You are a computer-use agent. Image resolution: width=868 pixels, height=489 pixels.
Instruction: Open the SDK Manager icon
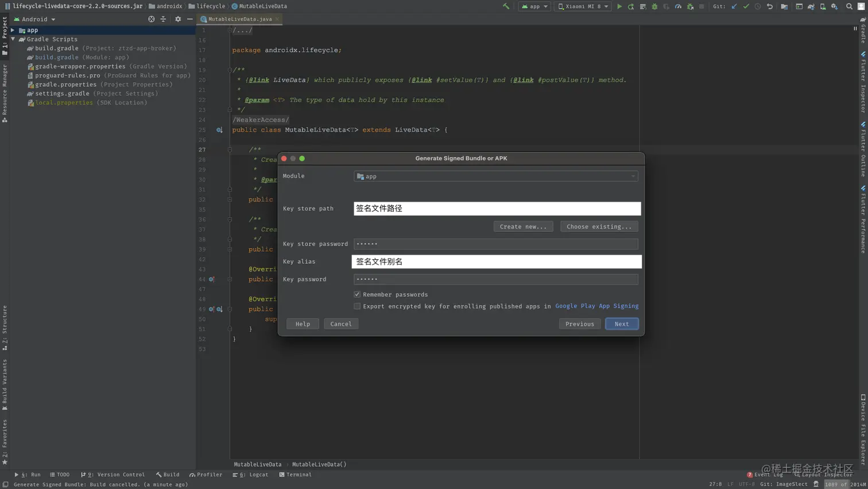(x=835, y=6)
